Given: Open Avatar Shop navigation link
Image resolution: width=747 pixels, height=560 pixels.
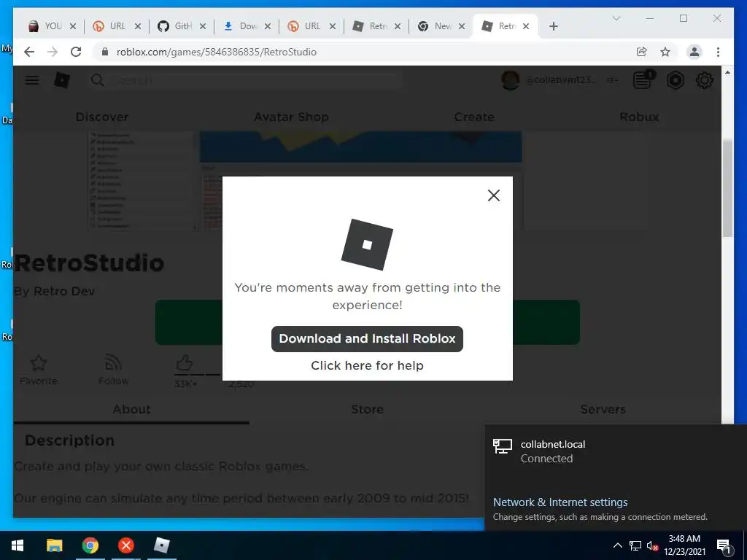Looking at the screenshot, I should click(291, 117).
